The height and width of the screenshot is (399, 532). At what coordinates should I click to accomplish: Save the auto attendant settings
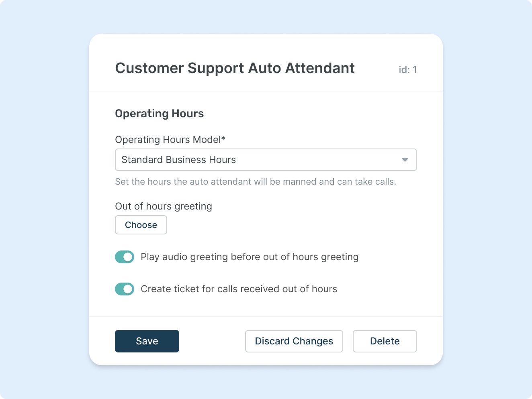[x=147, y=341]
